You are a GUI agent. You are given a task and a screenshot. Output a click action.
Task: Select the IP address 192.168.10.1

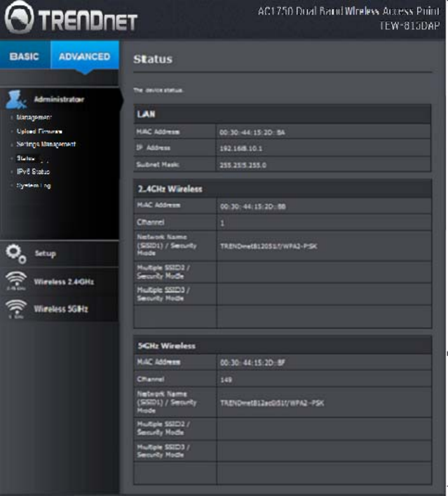[x=241, y=149]
